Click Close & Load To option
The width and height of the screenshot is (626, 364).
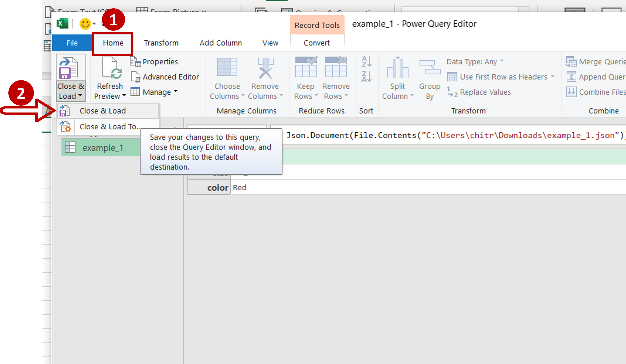[110, 126]
